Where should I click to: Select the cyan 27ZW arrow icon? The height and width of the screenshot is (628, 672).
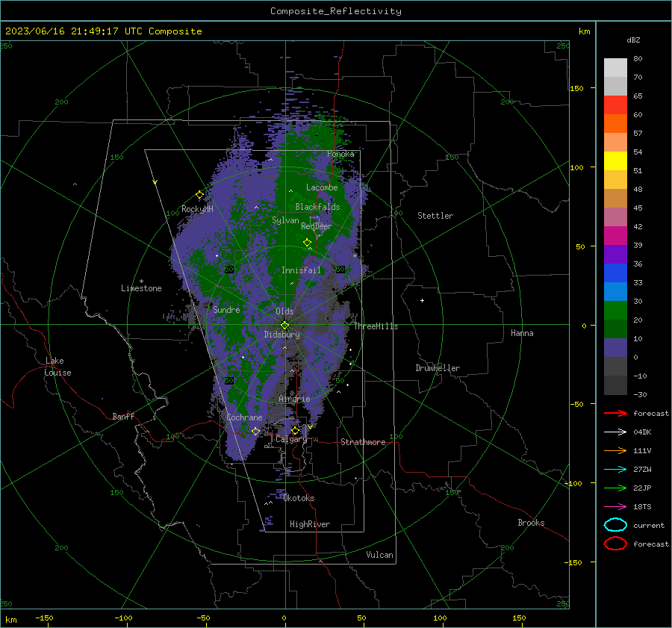pos(615,470)
